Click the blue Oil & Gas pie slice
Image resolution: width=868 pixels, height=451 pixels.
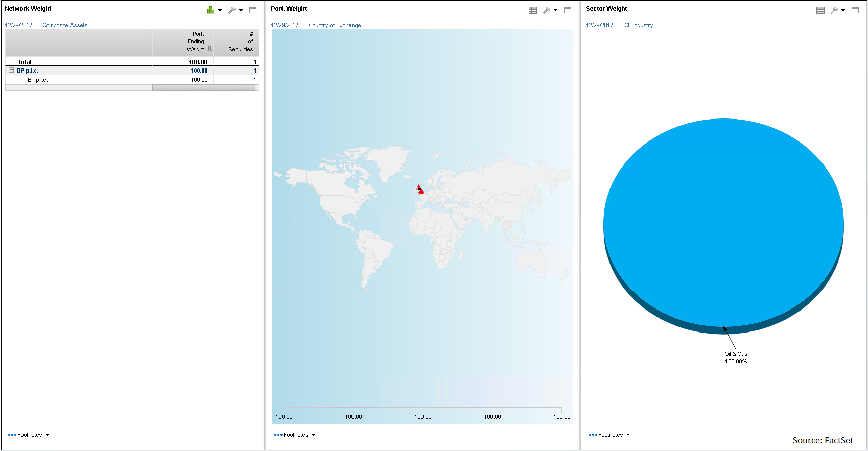coord(723,222)
